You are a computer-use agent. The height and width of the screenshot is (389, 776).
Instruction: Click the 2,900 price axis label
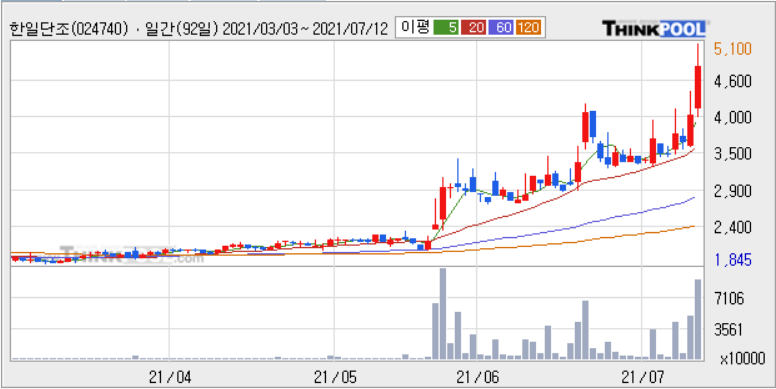pos(733,191)
